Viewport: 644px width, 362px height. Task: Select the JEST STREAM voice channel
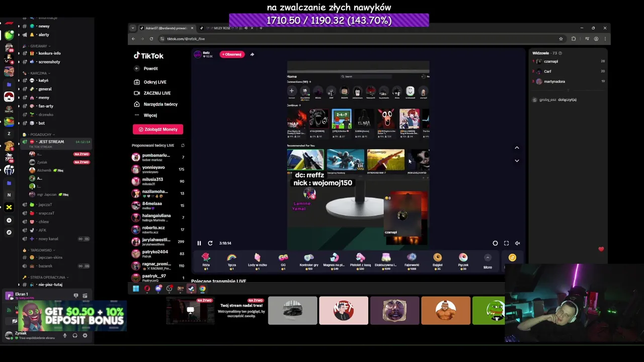[56, 143]
